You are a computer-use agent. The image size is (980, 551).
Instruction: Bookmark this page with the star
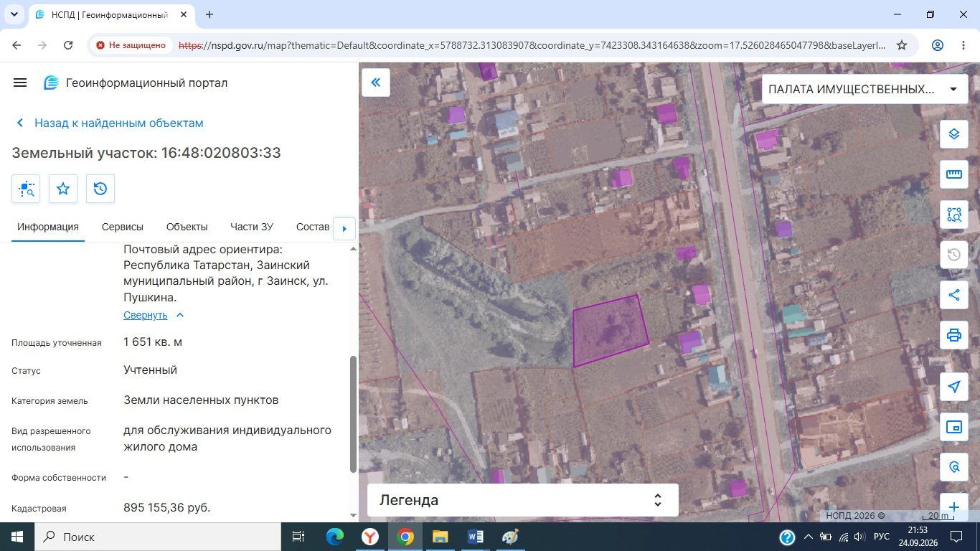click(x=902, y=45)
